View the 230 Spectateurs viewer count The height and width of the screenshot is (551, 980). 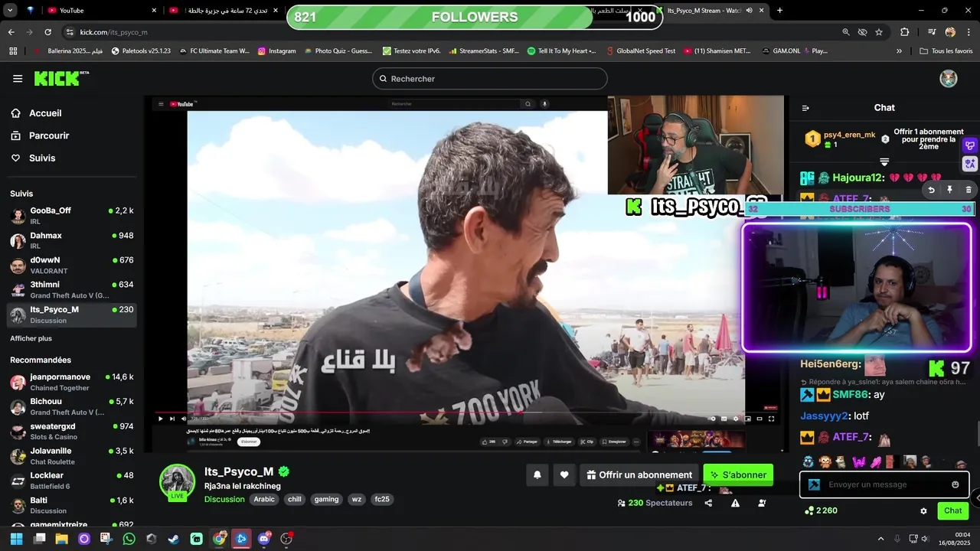655,503
